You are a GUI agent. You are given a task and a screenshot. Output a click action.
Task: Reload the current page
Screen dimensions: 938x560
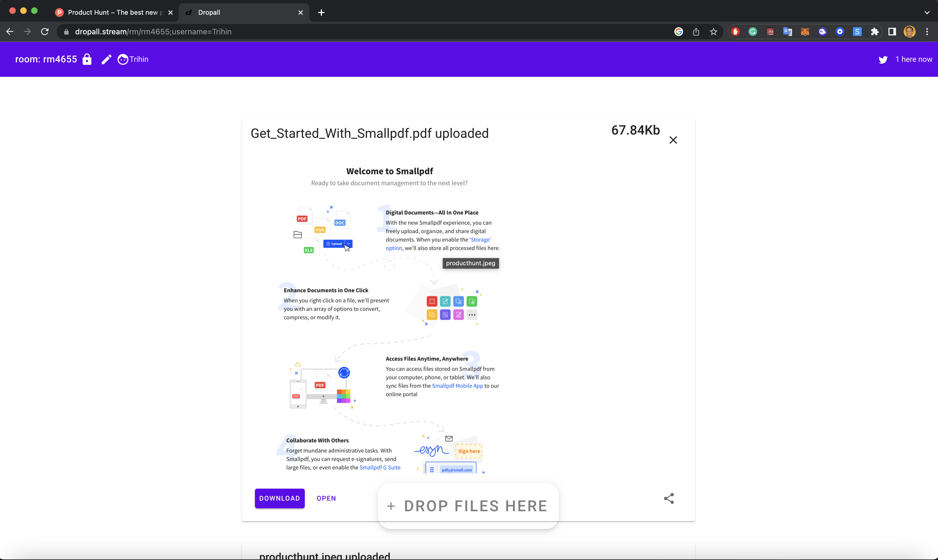click(45, 32)
